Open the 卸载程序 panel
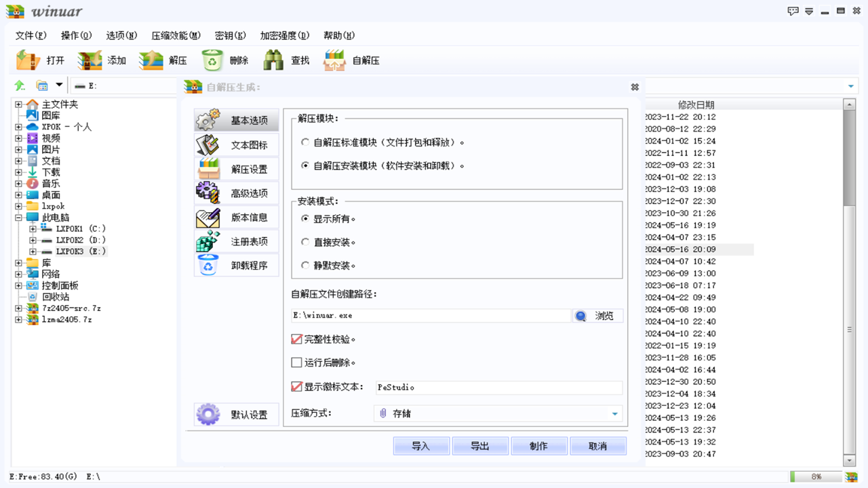Image resolution: width=868 pixels, height=488 pixels. coord(236,265)
